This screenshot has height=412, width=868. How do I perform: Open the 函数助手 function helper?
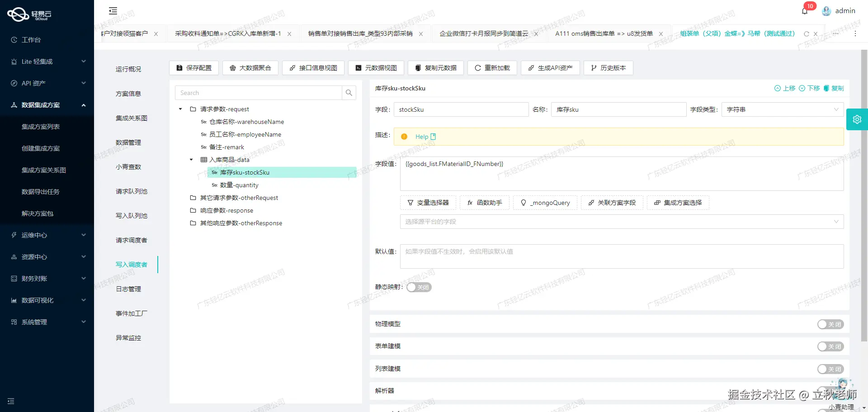484,203
